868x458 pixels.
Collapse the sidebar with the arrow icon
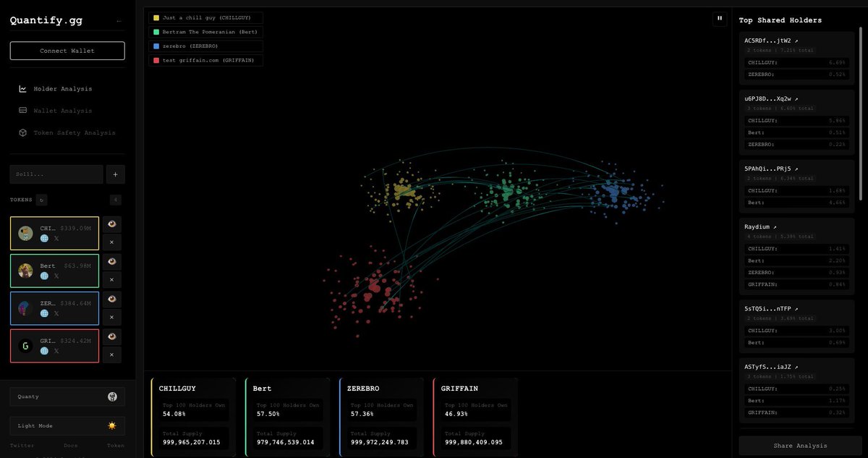(119, 21)
